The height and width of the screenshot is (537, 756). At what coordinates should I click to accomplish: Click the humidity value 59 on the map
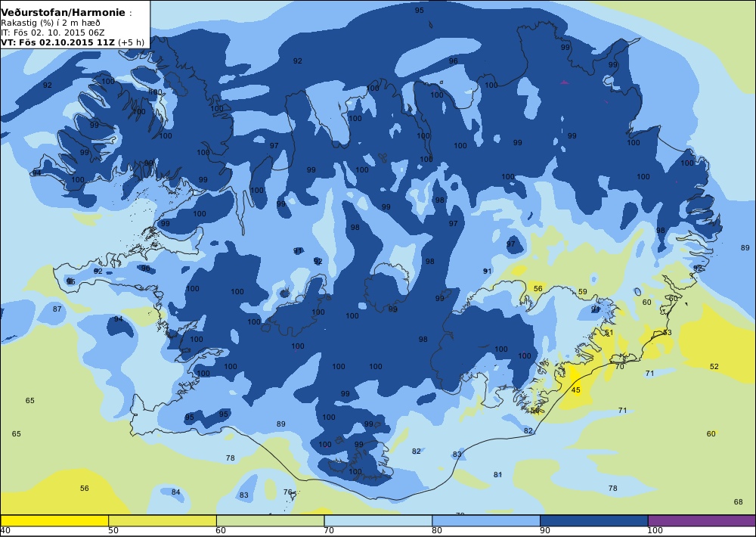[582, 292]
